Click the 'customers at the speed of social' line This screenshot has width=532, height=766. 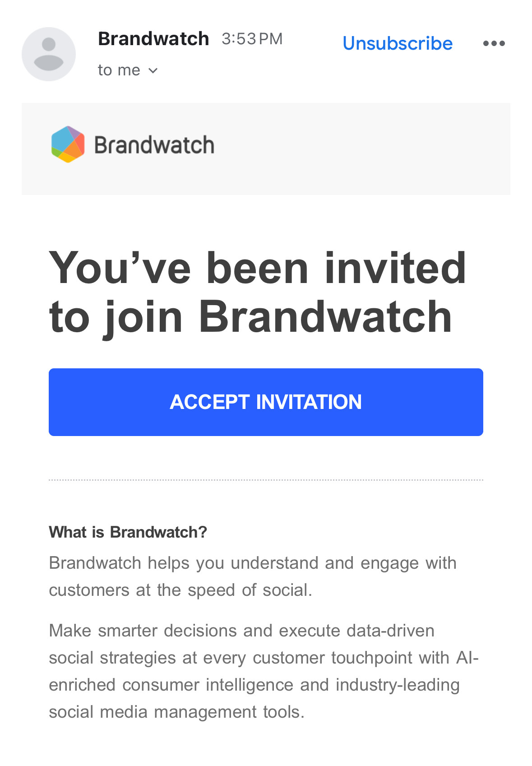pyautogui.click(x=180, y=590)
